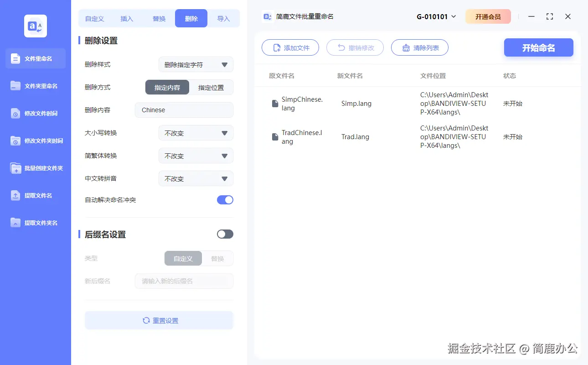Open the 删除样式 dropdown
Viewport: 588px width, 365px height.
click(196, 64)
